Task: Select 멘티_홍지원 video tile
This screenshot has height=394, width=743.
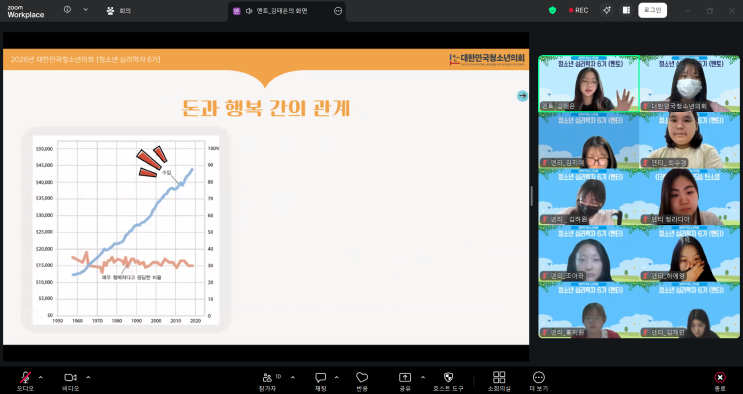Action: [589, 310]
